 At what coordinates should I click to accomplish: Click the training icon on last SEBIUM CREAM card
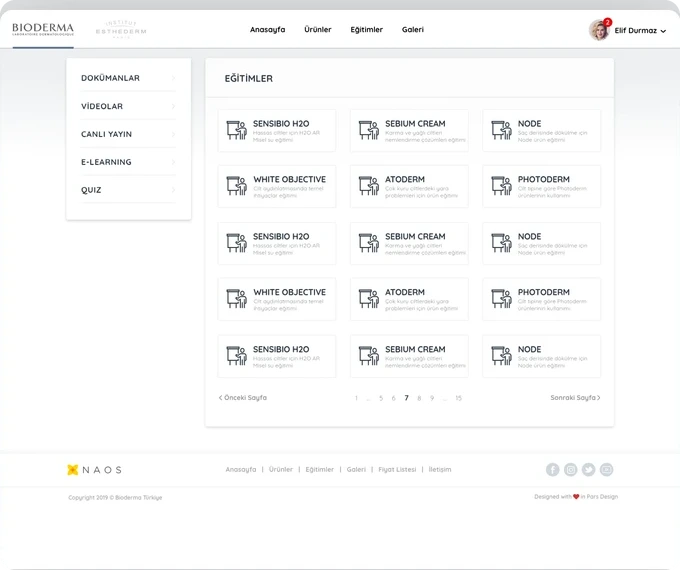point(369,356)
